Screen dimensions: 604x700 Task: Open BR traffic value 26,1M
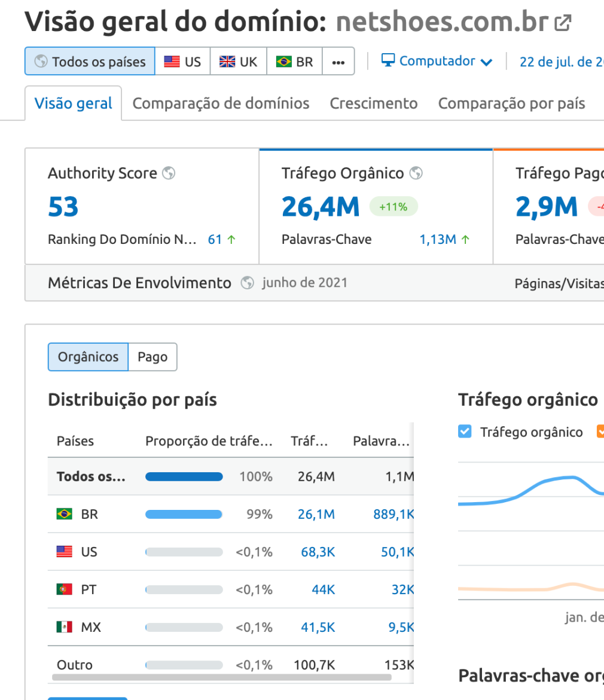[316, 514]
